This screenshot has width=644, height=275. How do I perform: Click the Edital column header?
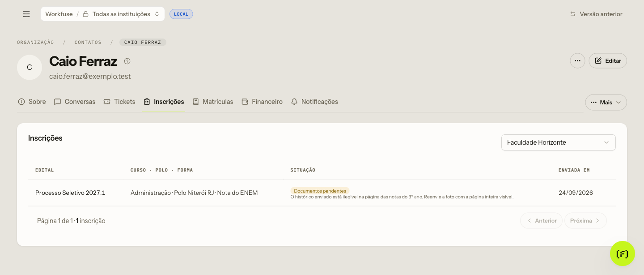pos(45,170)
